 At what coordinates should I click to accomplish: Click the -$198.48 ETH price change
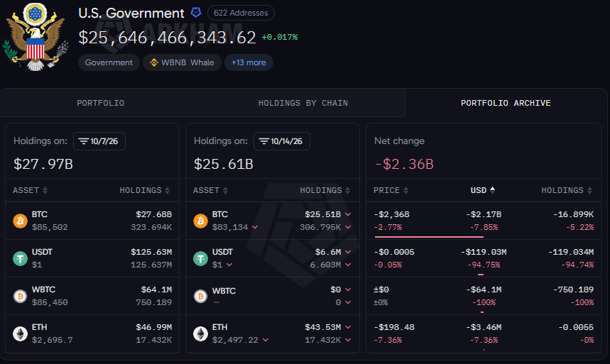click(394, 327)
